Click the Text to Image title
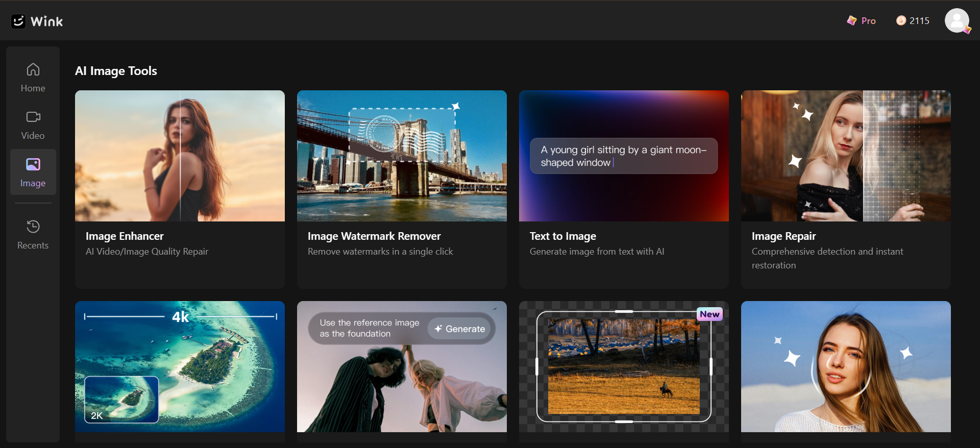980x448 pixels. pos(563,236)
